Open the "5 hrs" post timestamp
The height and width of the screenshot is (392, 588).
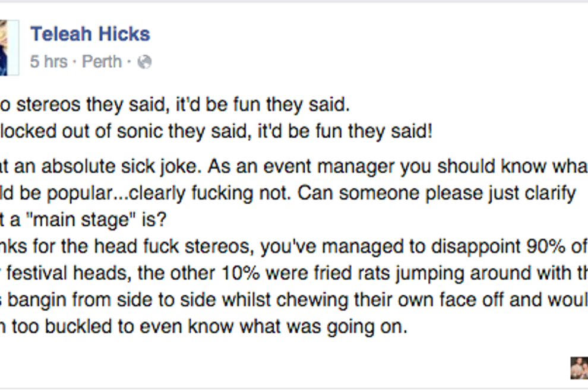49,62
